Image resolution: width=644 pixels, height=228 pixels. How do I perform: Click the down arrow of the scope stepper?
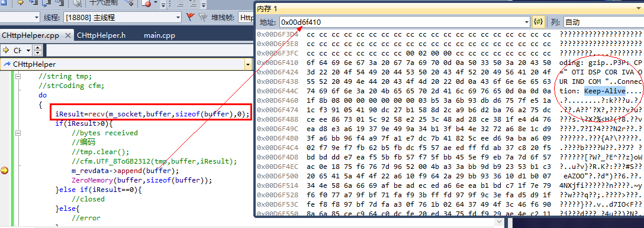(37, 53)
